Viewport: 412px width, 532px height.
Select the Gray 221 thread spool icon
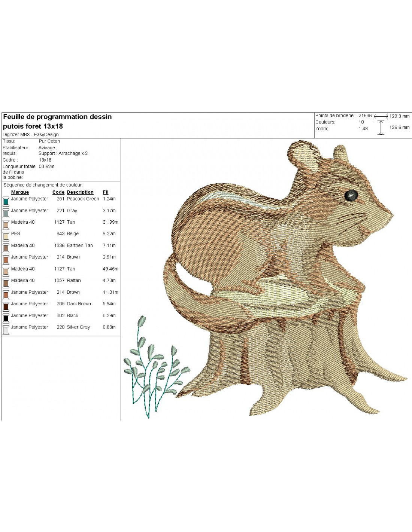[x=6, y=213]
